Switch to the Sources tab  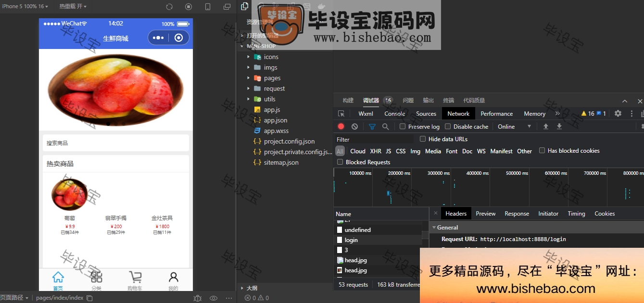point(426,114)
